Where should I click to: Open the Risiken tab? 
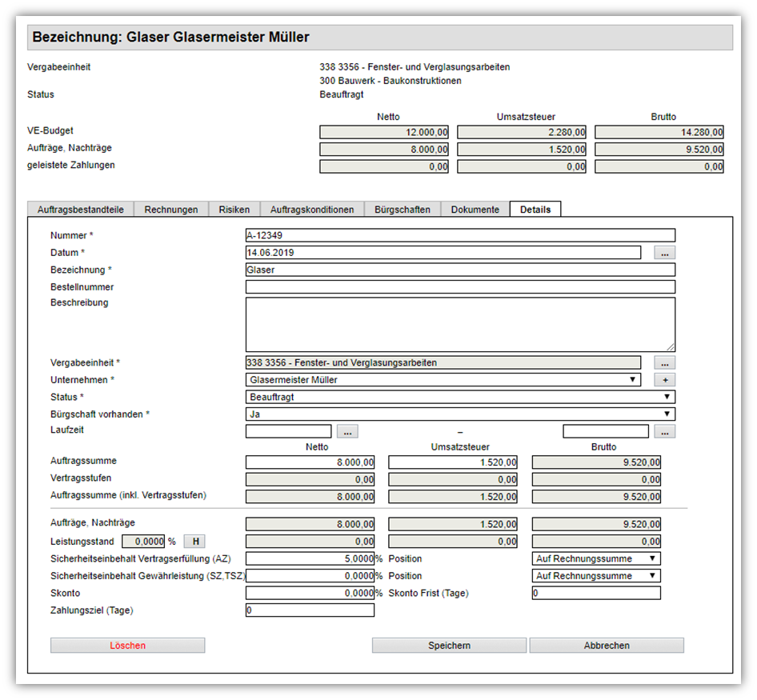coord(234,210)
